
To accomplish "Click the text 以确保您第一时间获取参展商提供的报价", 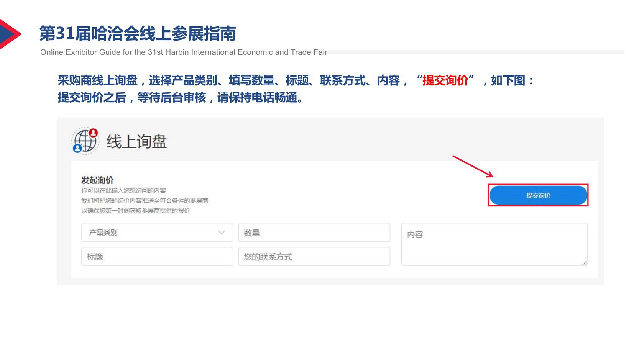I will click(x=135, y=210).
